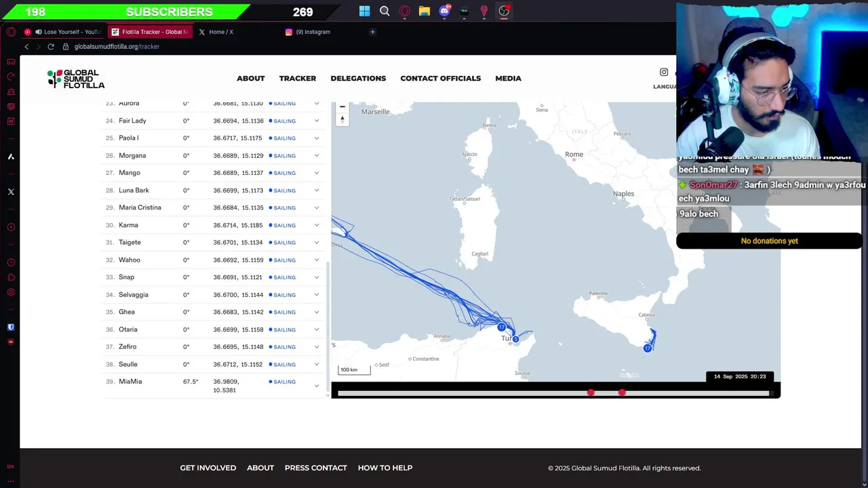
Task: Expand the Selvaggia row chevron
Action: tap(317, 295)
